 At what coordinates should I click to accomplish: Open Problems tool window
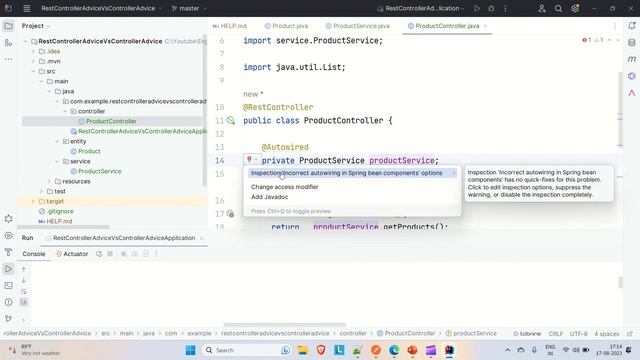[x=8, y=302]
